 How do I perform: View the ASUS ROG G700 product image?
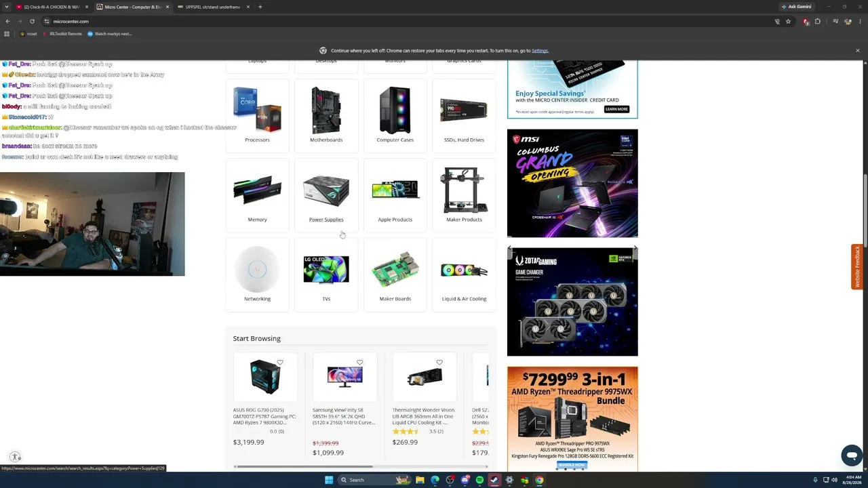264,378
